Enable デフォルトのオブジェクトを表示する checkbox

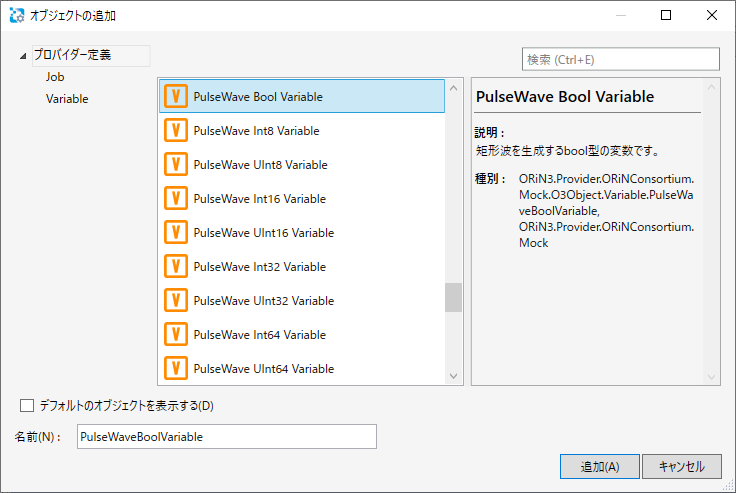(x=27, y=405)
